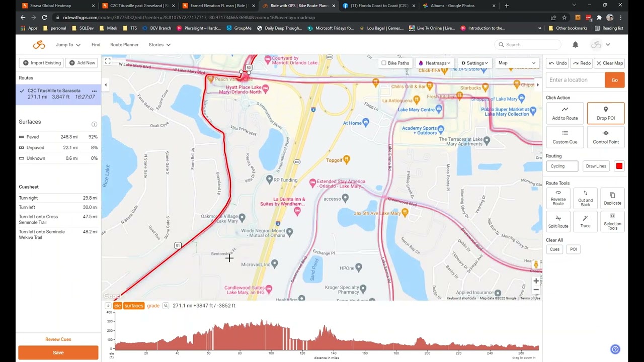Open the red route color swatch
The width and height of the screenshot is (644, 362).
coord(619,166)
